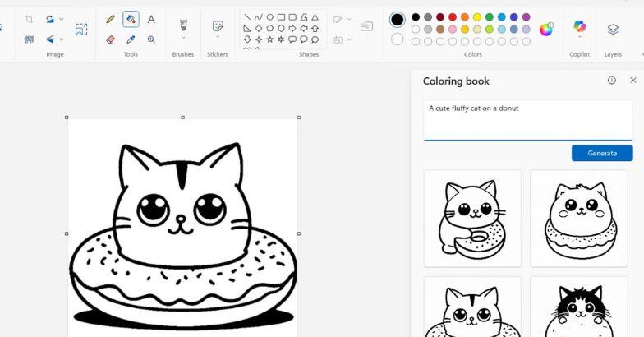644x337 pixels.
Task: Select the Text tool
Action: click(151, 19)
